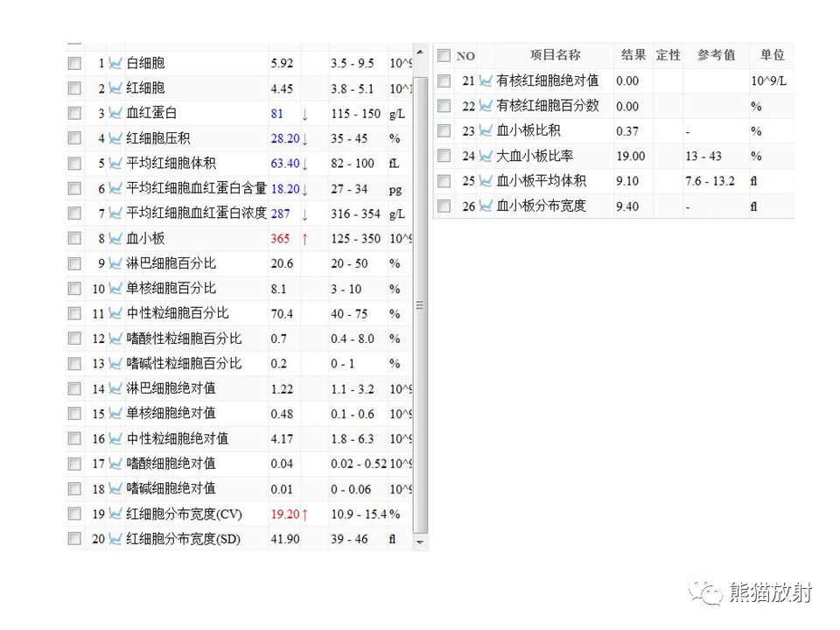Select reference range 115 - 150
840x630 pixels.
click(356, 114)
